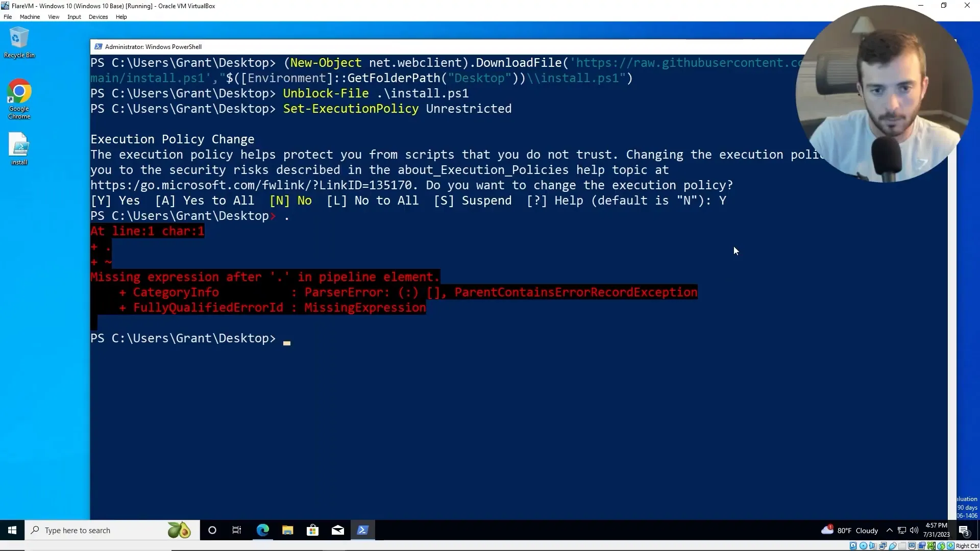Open the VirtualBox View menu
The image size is (980, 551).
coord(54,17)
